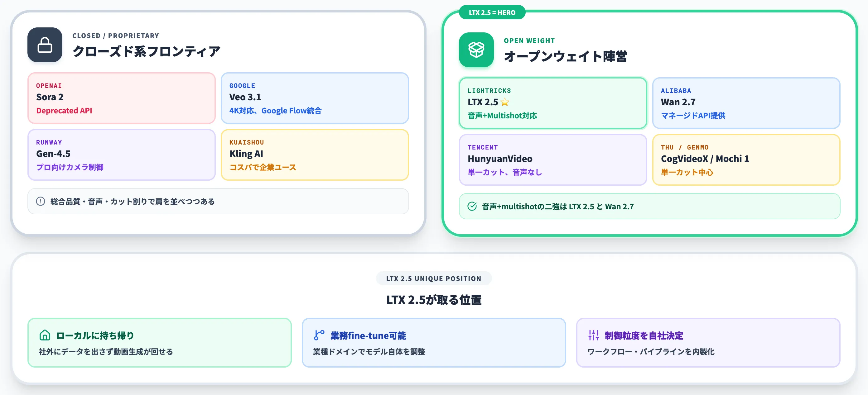The width and height of the screenshot is (868, 395).
Task: Click the title ローカルに持ち帰り
Action: tap(95, 336)
